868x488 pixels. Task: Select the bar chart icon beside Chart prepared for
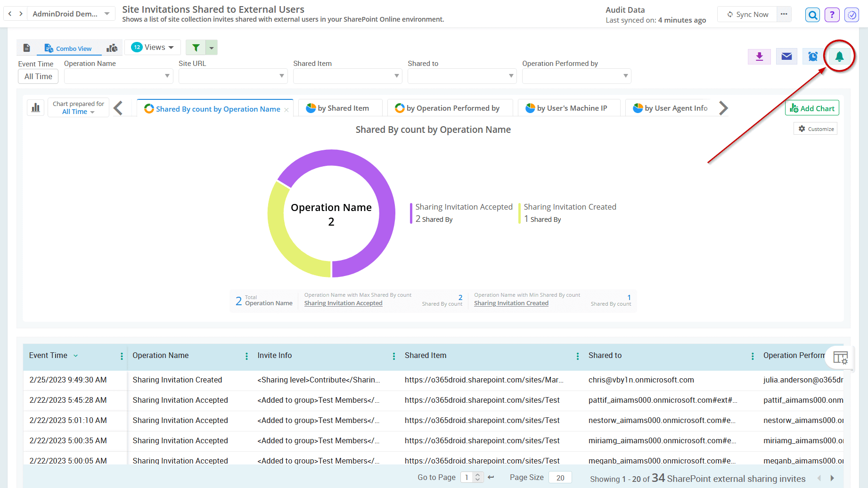35,107
